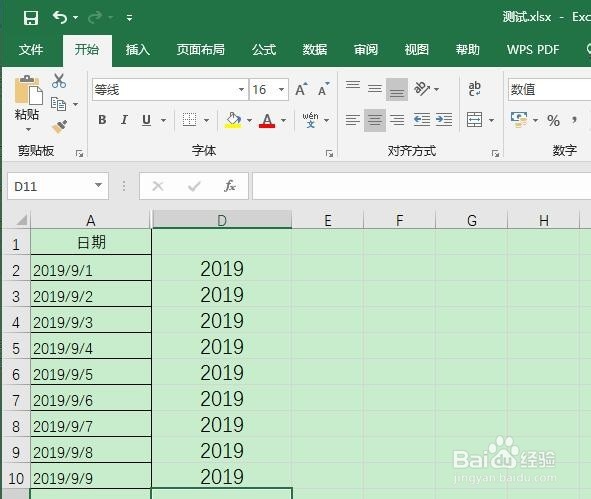The image size is (591, 499).
Task: Apply percent style
Action: 553,121
